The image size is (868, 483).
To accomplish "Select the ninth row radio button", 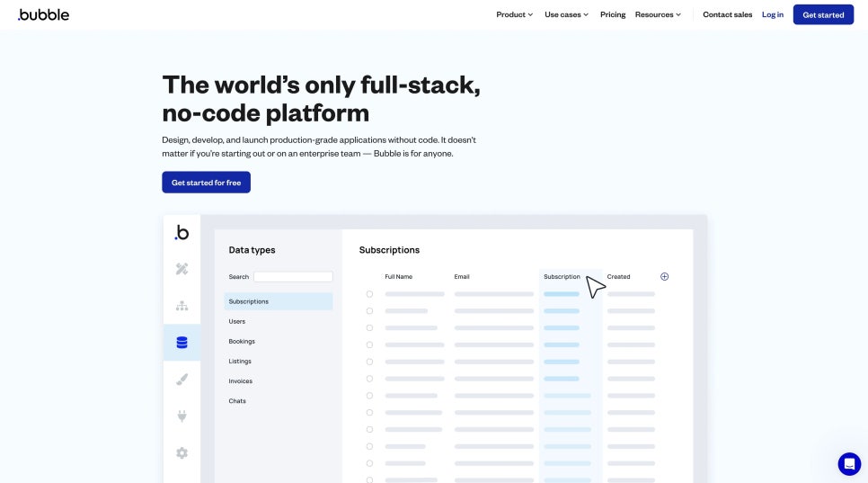I will [x=369, y=429].
